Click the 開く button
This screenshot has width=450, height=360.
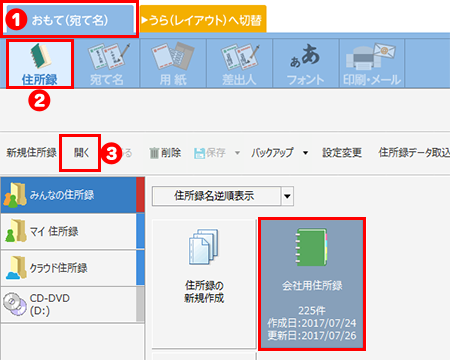81,153
